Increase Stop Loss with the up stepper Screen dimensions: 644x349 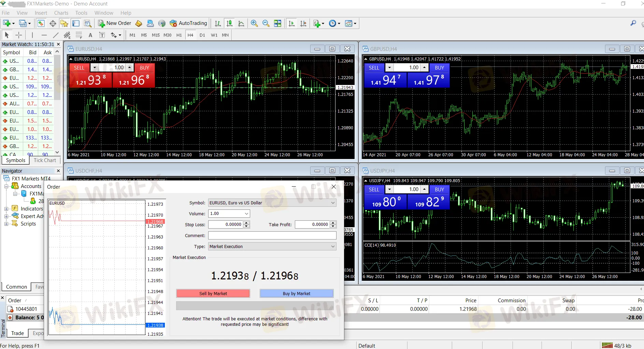tap(246, 223)
